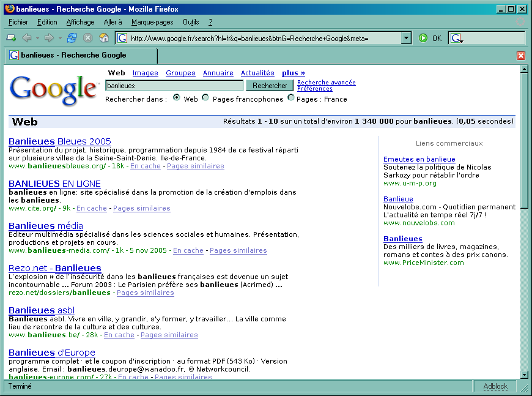The image size is (532, 396).
Task: Open Recherche avancée link
Action: point(327,82)
